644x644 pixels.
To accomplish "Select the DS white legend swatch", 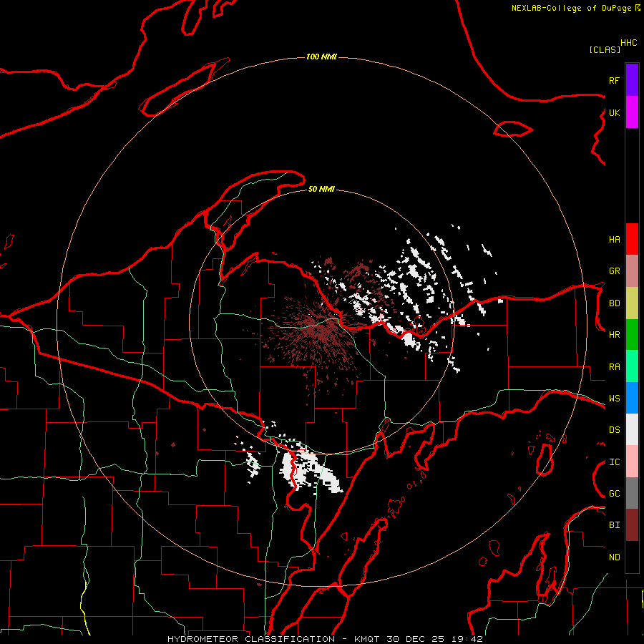I will 632,429.
